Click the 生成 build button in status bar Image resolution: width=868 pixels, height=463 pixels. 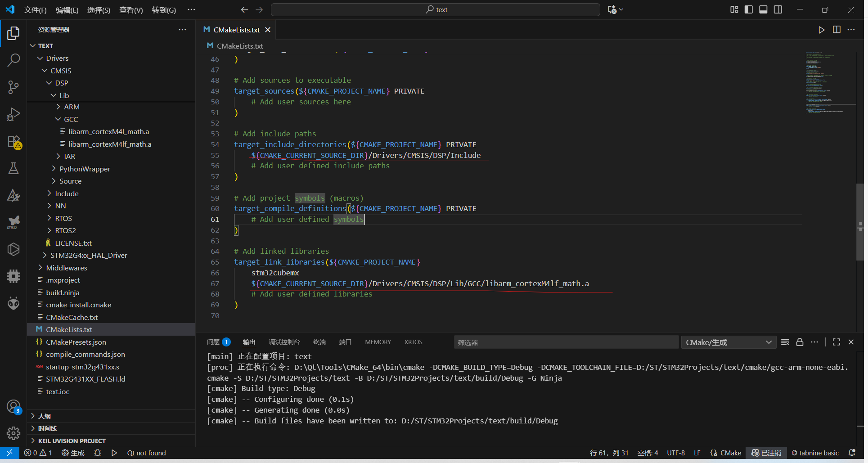(73, 453)
